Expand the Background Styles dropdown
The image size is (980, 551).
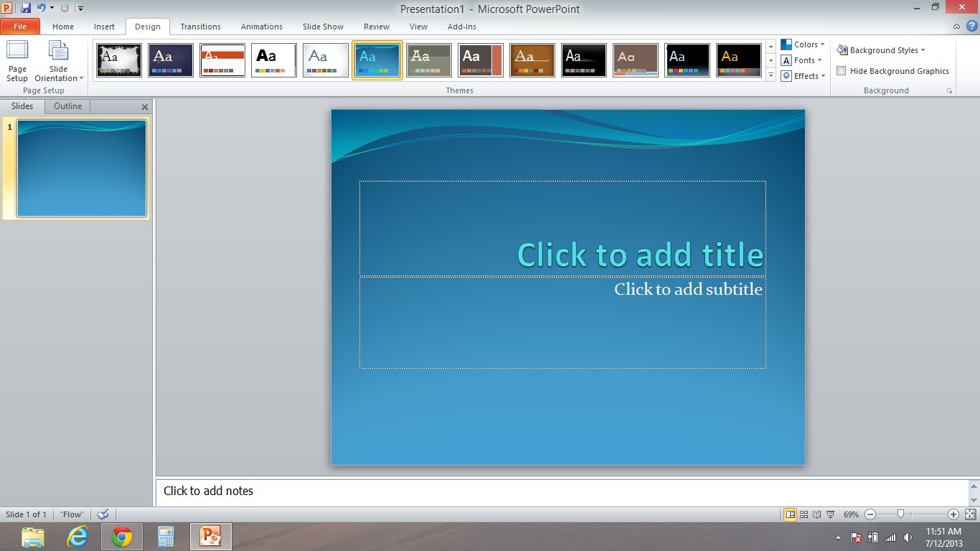(x=881, y=50)
